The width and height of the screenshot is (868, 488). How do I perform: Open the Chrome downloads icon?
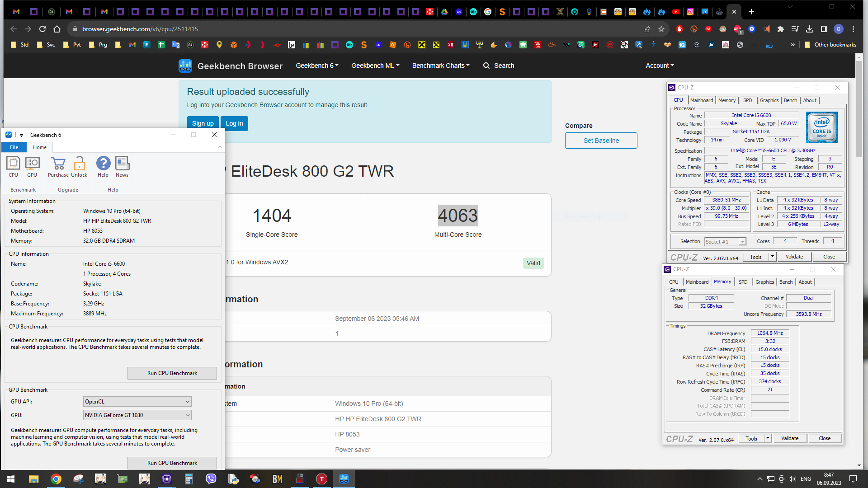pyautogui.click(x=810, y=29)
